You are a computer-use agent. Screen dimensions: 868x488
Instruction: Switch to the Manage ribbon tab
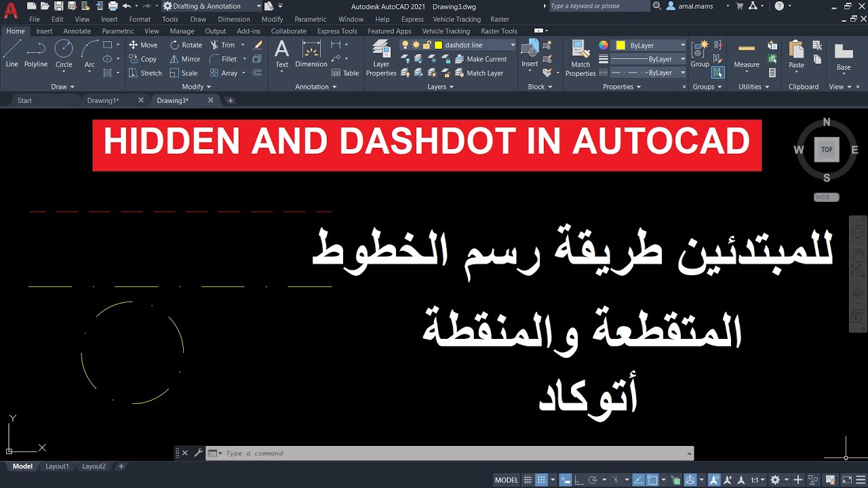click(x=182, y=31)
